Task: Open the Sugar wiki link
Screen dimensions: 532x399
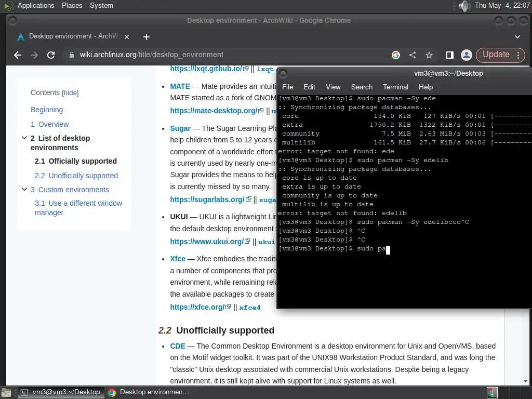Action: (x=180, y=129)
